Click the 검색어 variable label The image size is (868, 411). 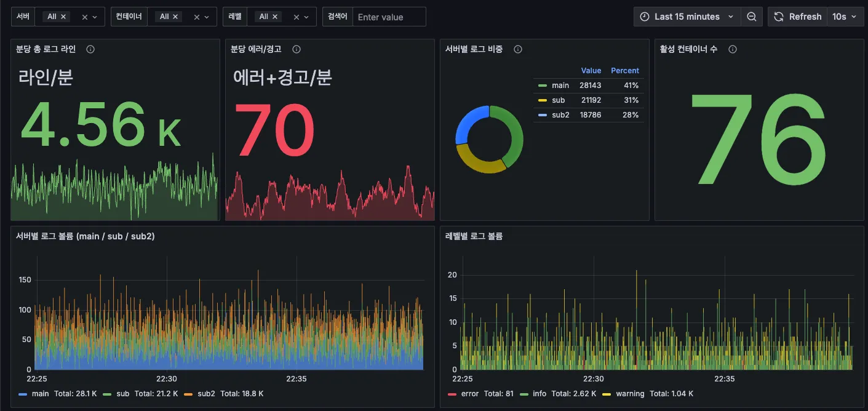[x=337, y=17]
